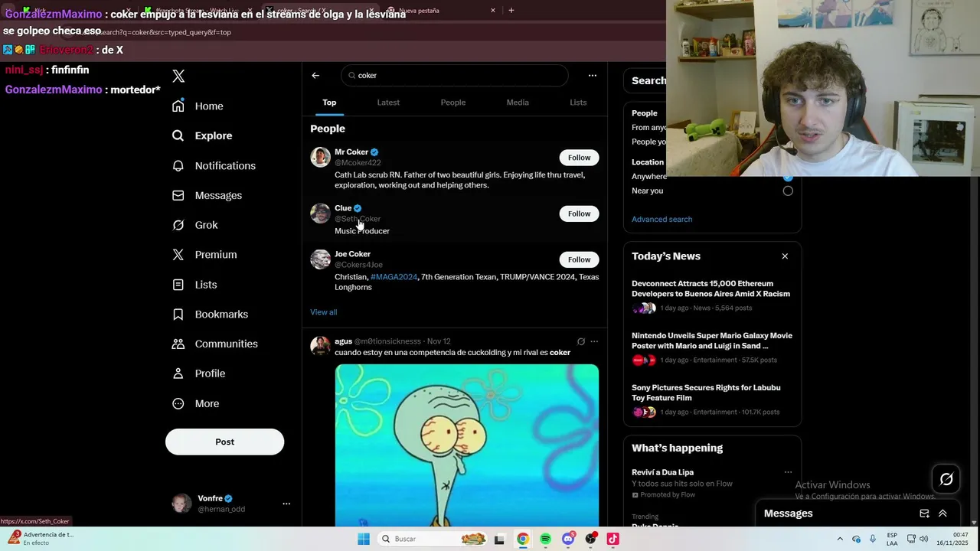
Task: Click the ESP LAA language indicator
Action: tap(892, 539)
